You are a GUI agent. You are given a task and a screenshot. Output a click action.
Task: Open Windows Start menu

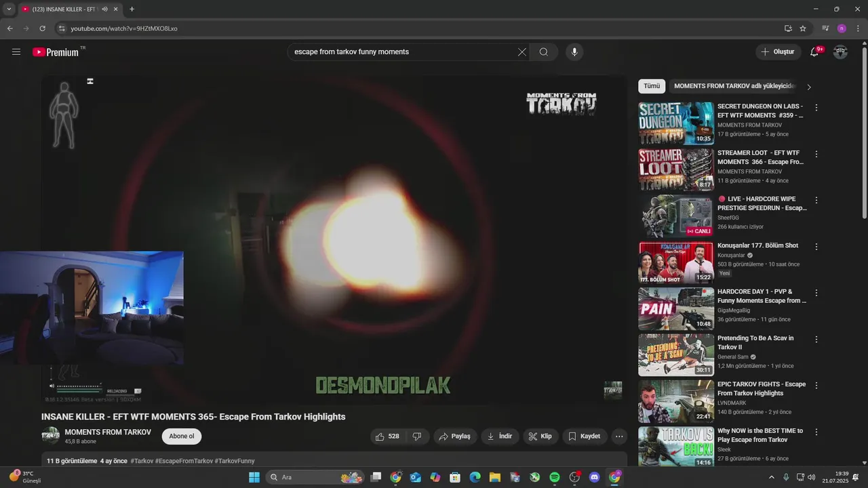click(254, 477)
